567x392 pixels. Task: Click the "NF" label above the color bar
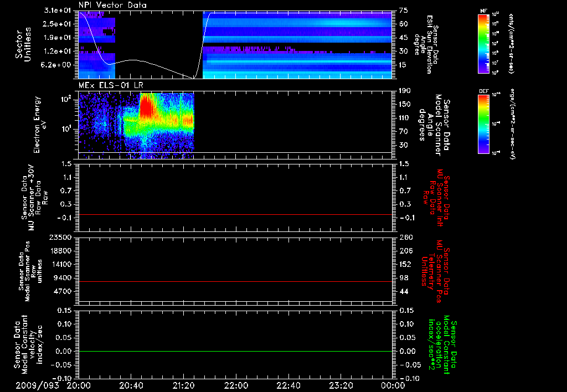click(483, 11)
